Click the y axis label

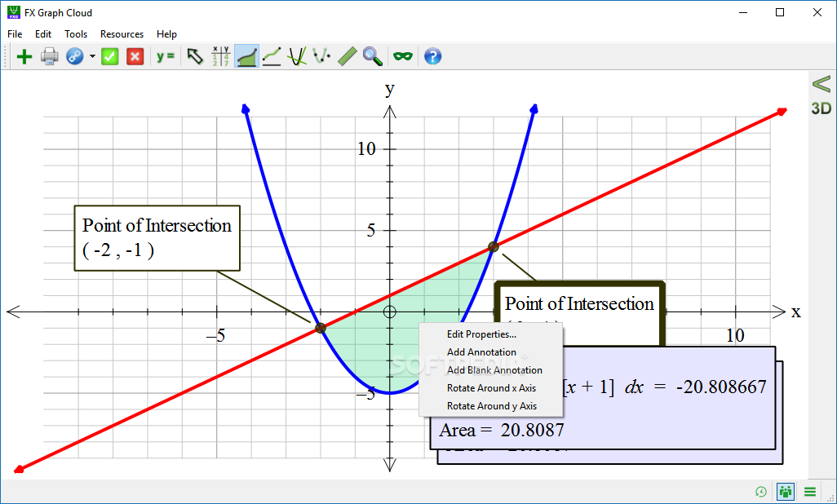click(x=390, y=89)
